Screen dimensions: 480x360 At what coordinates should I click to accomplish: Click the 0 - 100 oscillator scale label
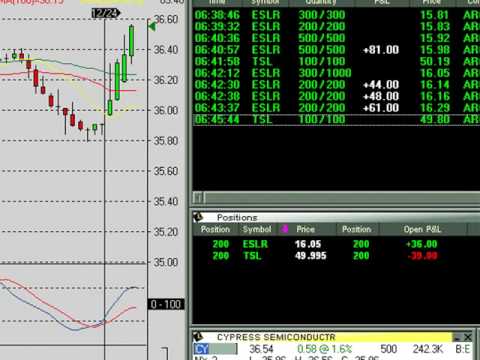tap(166, 304)
